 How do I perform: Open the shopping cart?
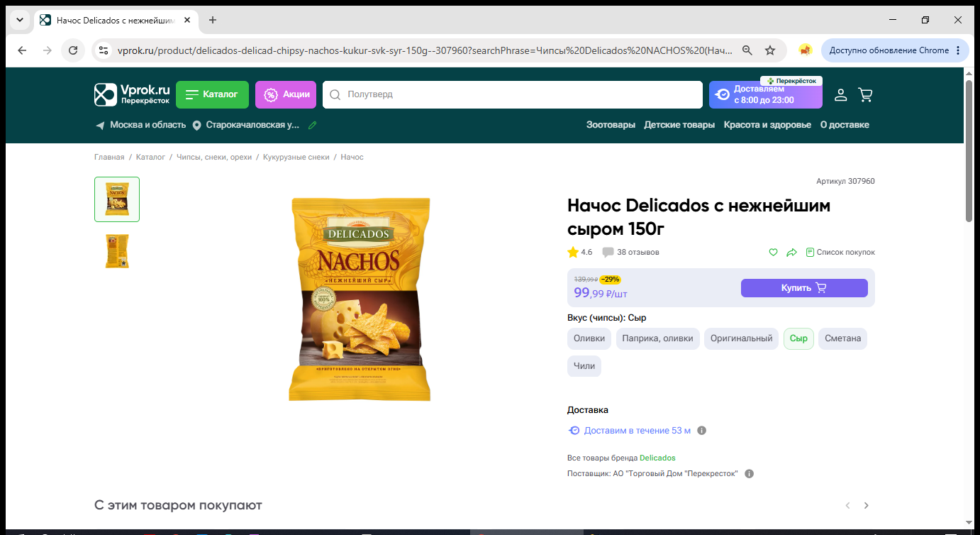(x=865, y=94)
